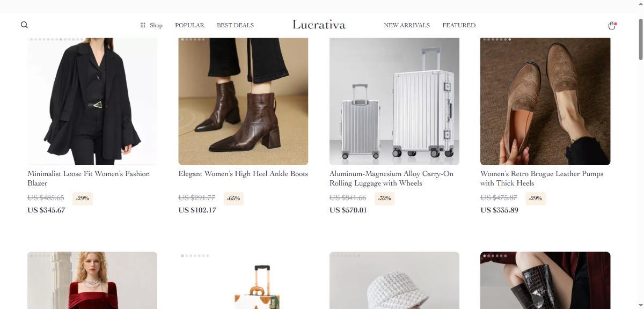
Task: Open Women's Retro Brogue Leather Pumps link
Action: 541,178
